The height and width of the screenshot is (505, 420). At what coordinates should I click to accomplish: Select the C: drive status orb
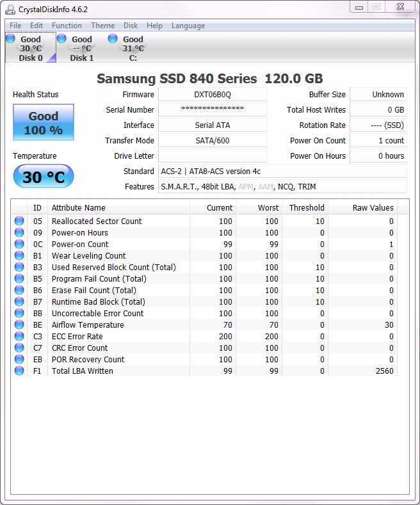click(x=113, y=38)
